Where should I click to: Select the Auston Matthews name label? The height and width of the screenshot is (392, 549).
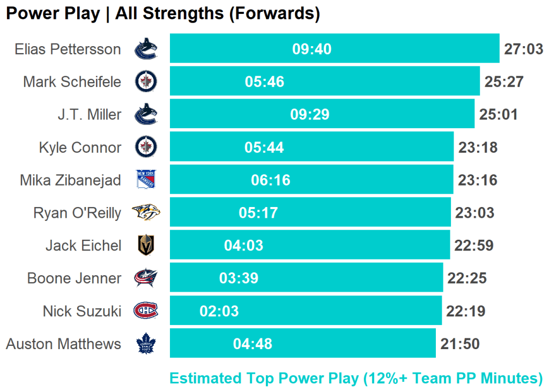pos(63,344)
